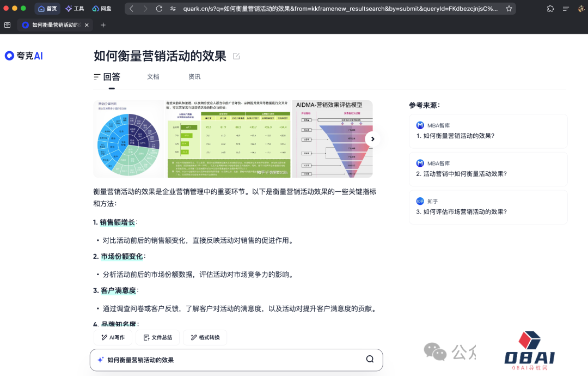Click the AI写作 button
This screenshot has height=376, width=588.
(113, 337)
